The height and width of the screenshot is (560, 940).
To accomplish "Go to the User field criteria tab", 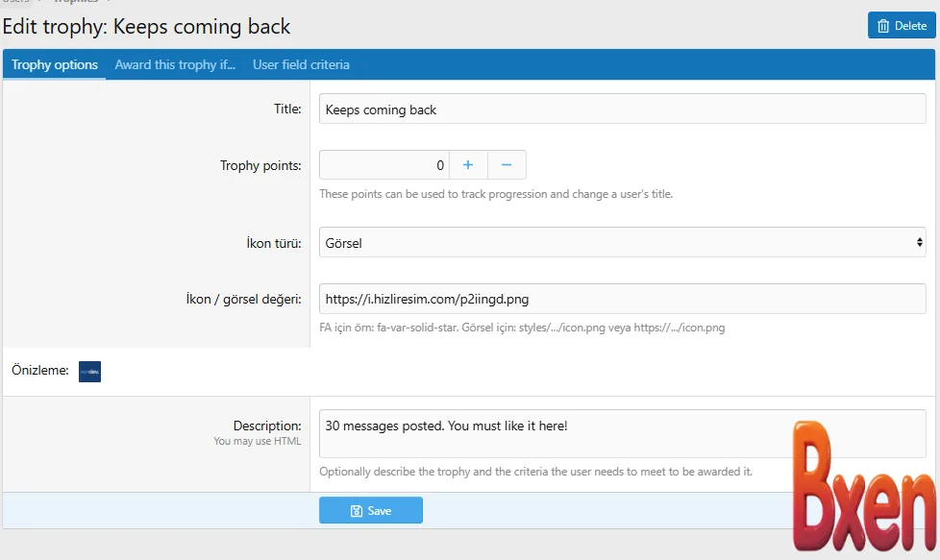I will (301, 65).
